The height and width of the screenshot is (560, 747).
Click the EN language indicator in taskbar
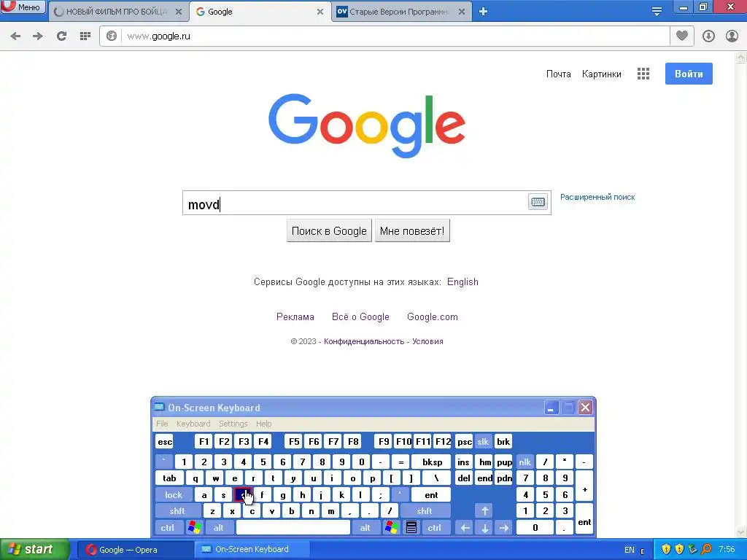coord(630,550)
